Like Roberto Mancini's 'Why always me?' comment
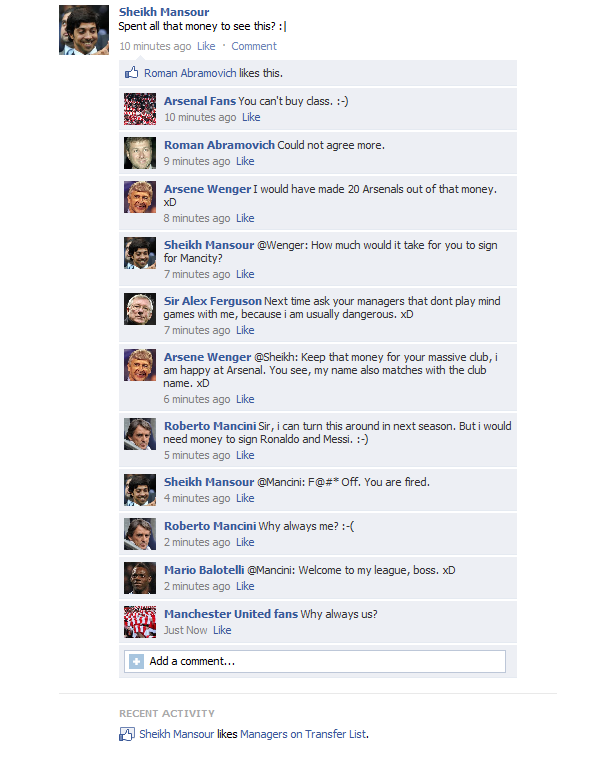This screenshot has height=762, width=614. pos(245,542)
